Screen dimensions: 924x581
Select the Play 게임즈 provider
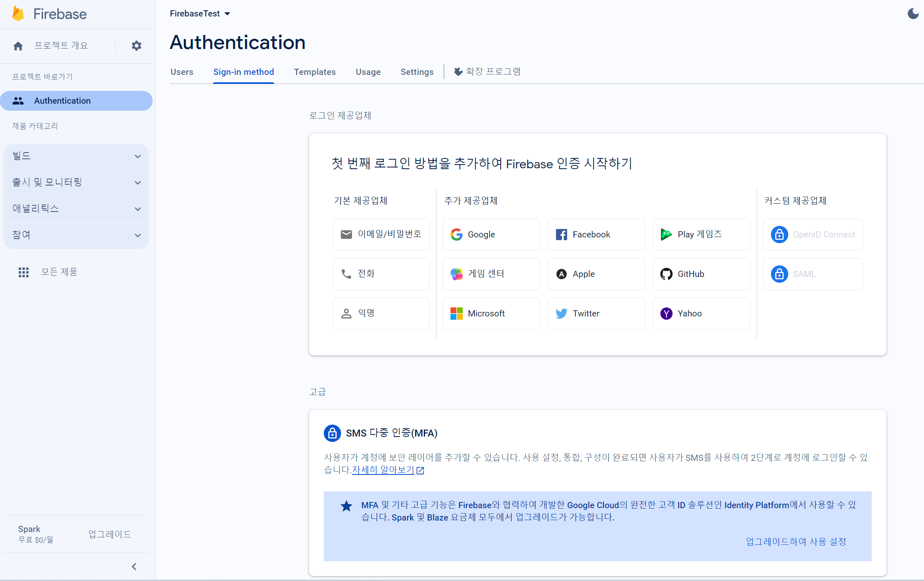(701, 235)
